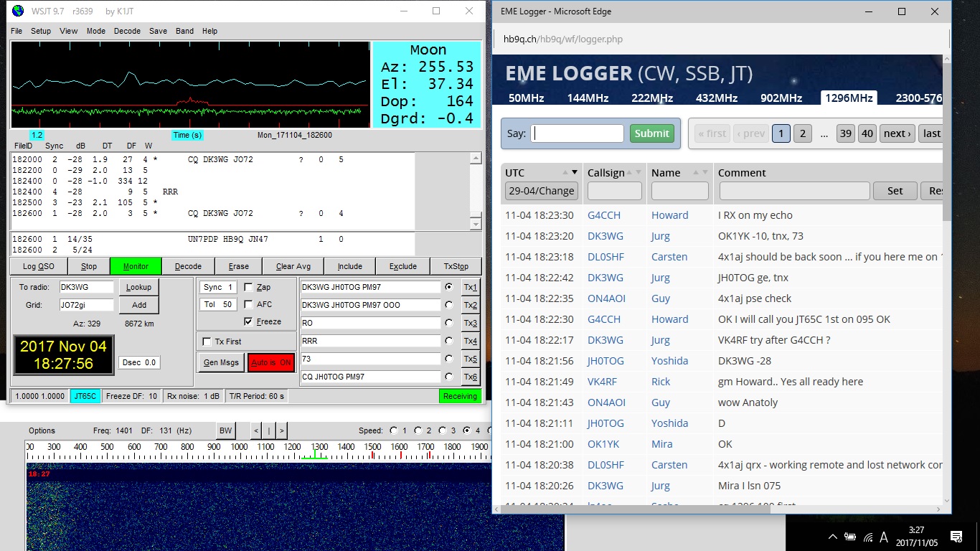Open the File menu in WSJT
This screenshot has height=551, width=980.
(17, 31)
